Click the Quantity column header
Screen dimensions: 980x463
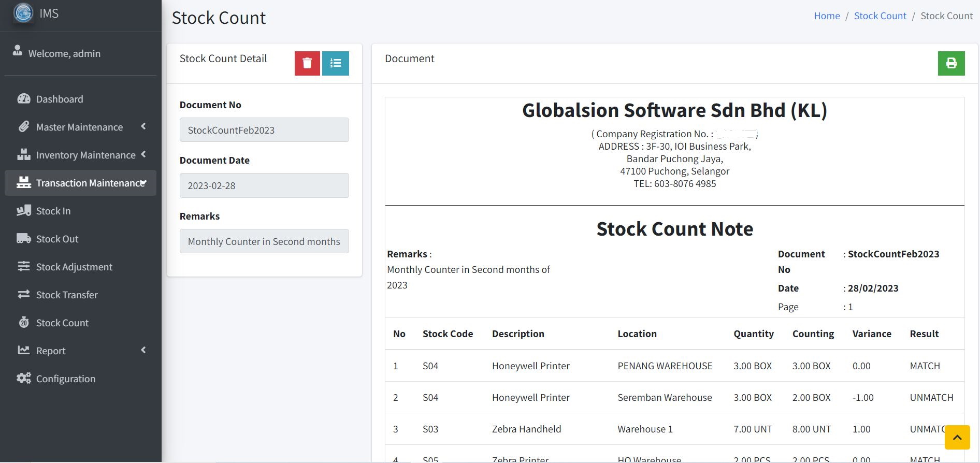coord(754,334)
